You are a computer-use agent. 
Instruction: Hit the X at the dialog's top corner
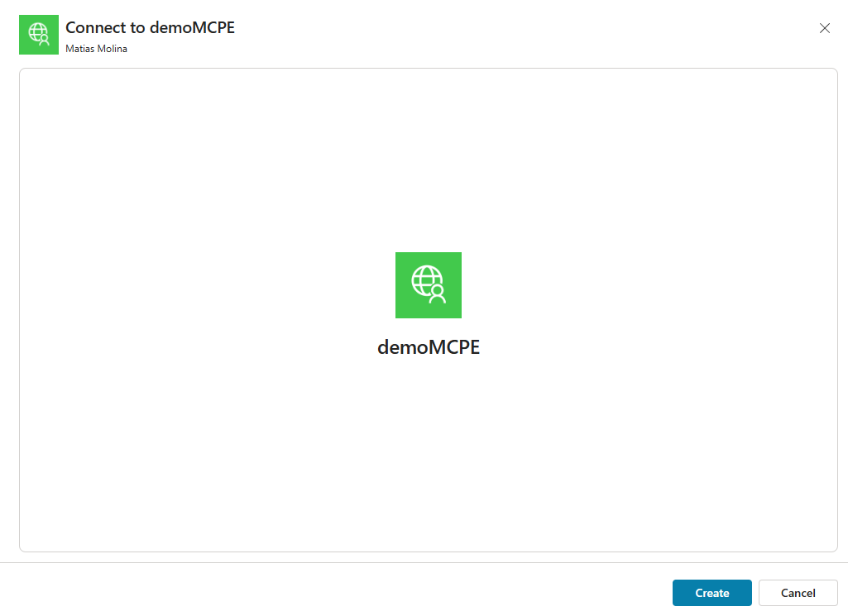tap(824, 28)
